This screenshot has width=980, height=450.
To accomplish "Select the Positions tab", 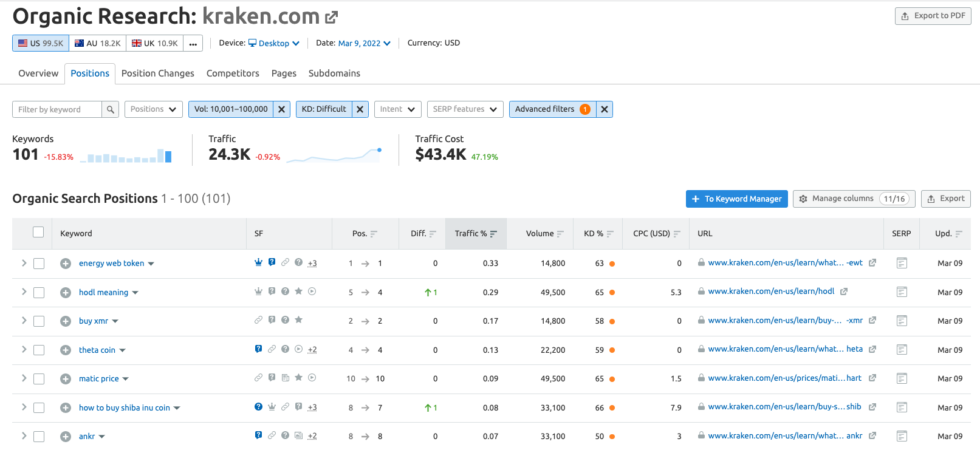I will 90,73.
